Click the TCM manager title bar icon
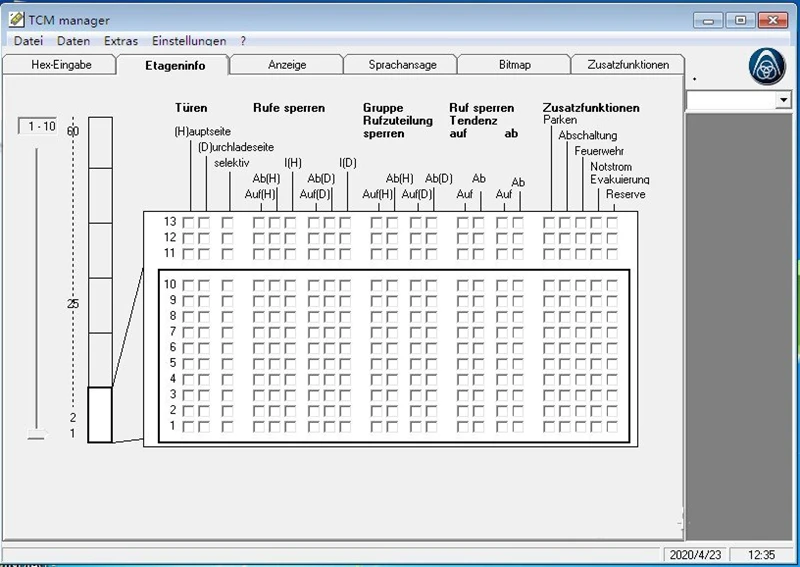 pyautogui.click(x=16, y=19)
